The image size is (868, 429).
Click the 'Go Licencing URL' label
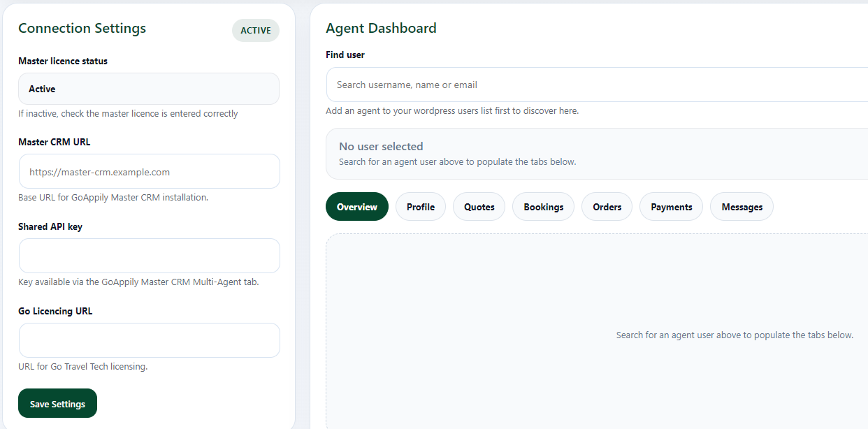[55, 311]
